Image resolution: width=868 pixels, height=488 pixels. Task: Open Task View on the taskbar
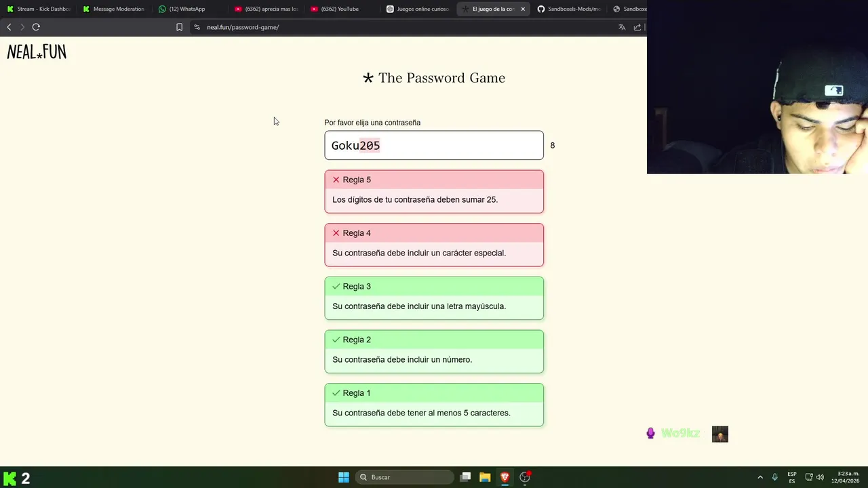(x=465, y=477)
